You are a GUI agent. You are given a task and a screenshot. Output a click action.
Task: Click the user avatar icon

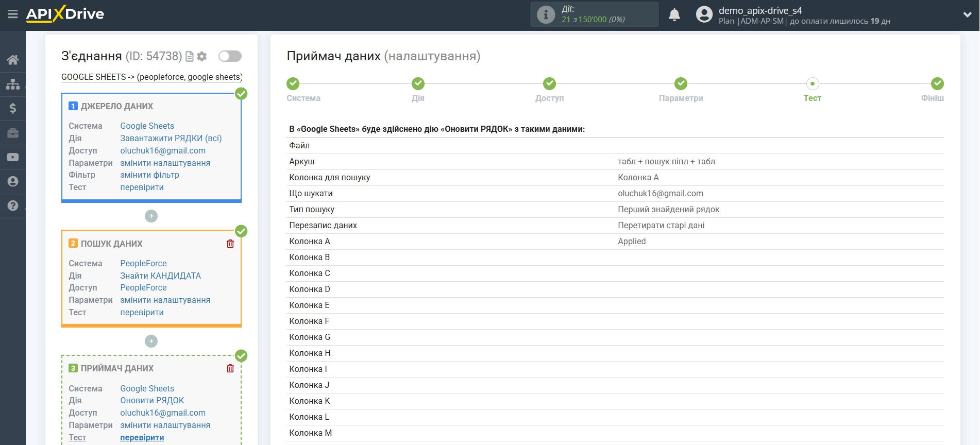click(x=704, y=14)
